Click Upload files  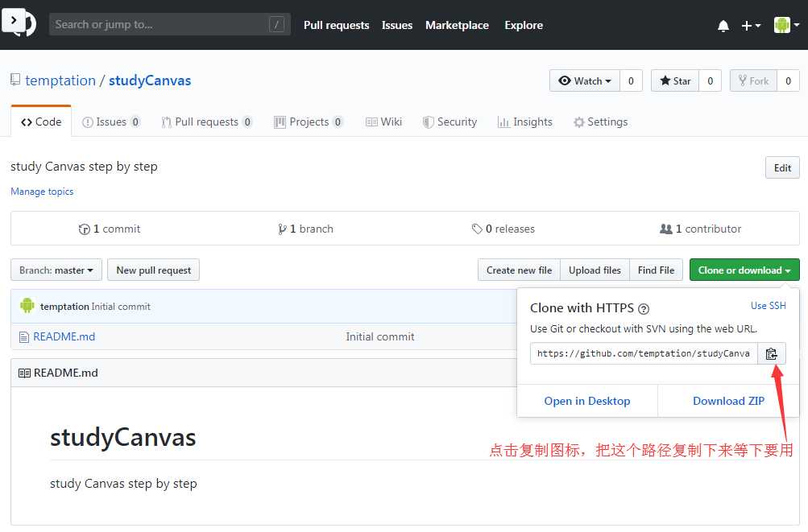pos(595,270)
